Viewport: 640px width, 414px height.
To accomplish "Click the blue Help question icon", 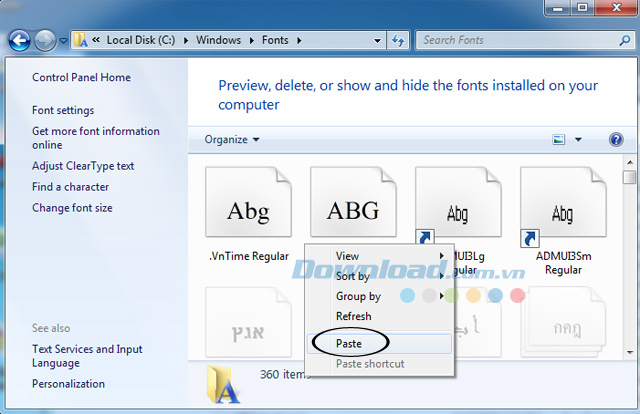I will click(616, 140).
